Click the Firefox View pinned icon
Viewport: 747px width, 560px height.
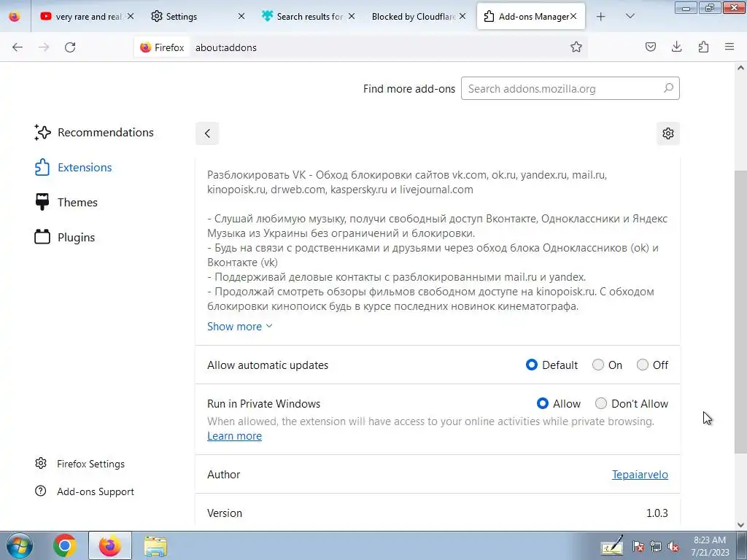point(15,16)
